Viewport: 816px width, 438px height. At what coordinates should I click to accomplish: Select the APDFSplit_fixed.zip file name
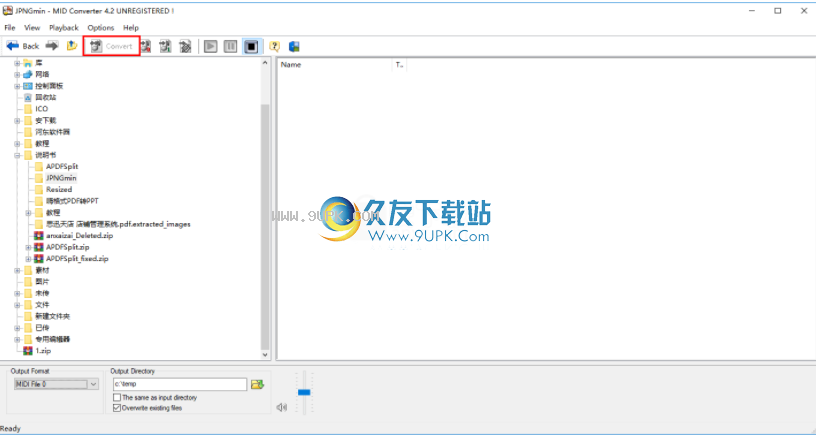pos(77,259)
